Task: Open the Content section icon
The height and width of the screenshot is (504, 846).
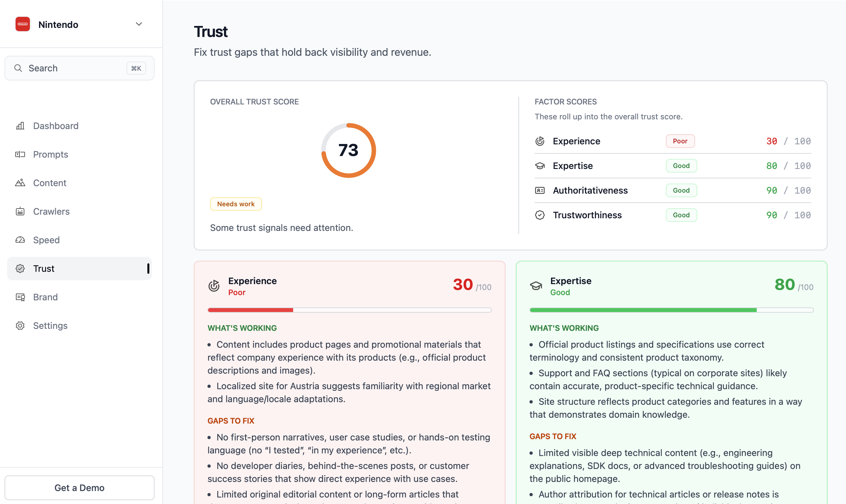Action: click(20, 183)
